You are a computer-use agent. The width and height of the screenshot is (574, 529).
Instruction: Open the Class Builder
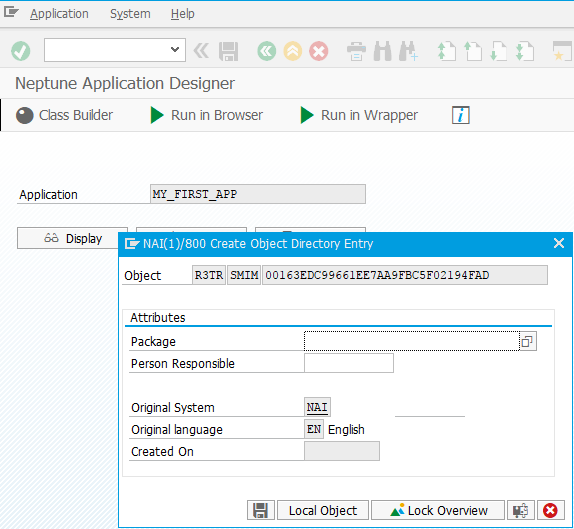tap(64, 115)
